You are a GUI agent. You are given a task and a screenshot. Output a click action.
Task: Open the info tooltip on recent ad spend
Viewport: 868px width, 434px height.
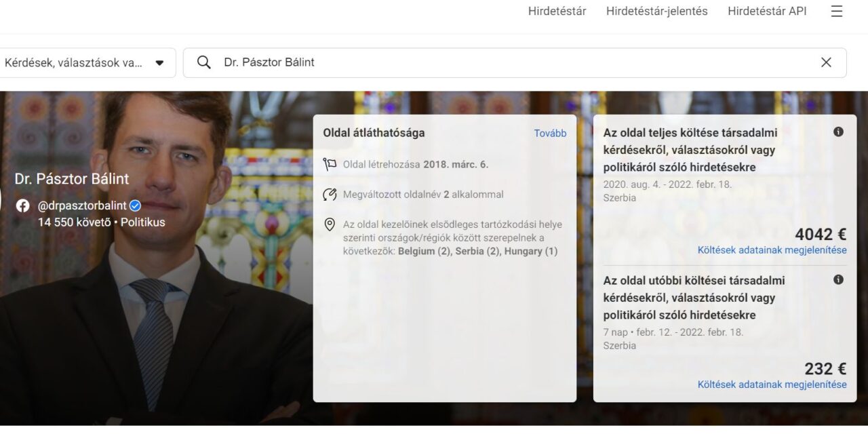(839, 279)
